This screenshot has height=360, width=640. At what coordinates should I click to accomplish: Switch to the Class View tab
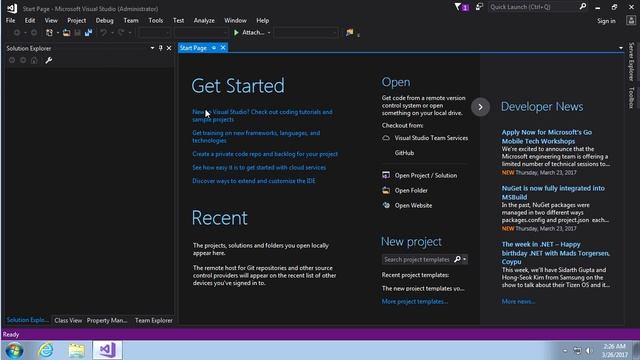point(68,320)
